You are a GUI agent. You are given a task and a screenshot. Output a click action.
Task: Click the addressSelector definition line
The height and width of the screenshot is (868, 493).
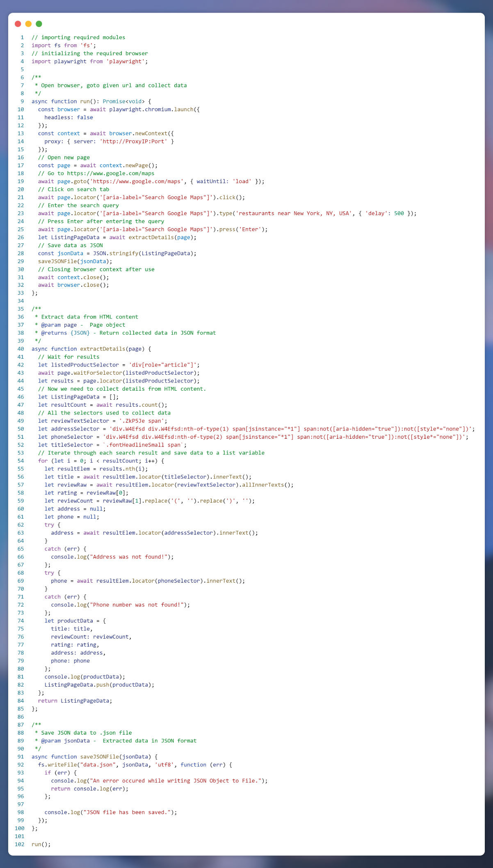pyautogui.click(x=256, y=429)
